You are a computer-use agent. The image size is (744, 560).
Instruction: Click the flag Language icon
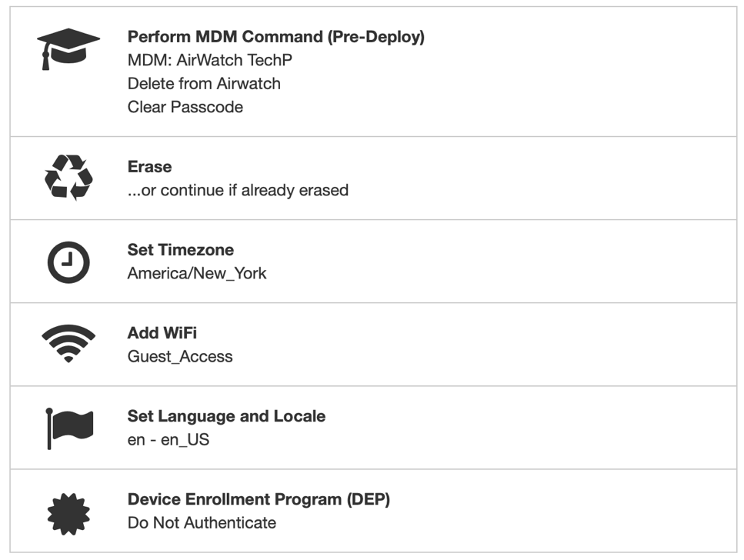point(68,428)
